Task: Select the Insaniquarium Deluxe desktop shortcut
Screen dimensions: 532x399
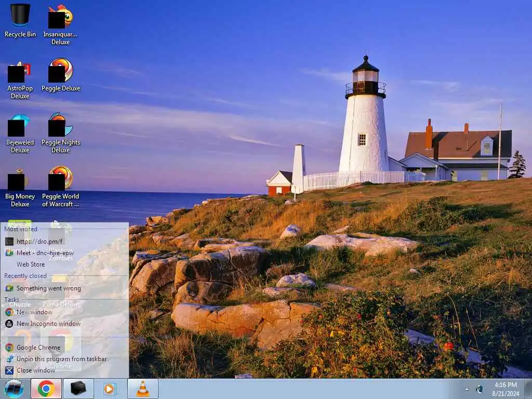Action: click(60, 24)
